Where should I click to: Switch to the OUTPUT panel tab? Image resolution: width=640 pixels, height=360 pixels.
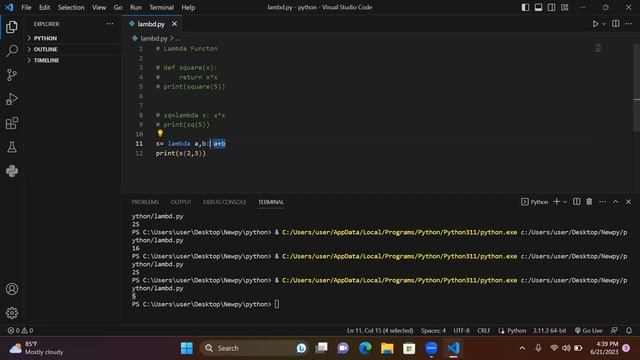tap(181, 202)
